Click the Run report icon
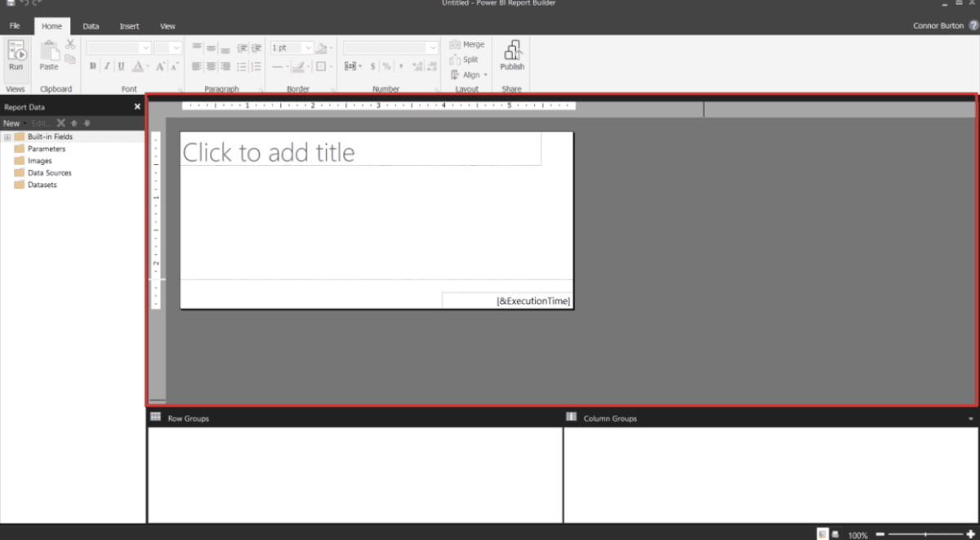980x540 pixels. point(16,56)
